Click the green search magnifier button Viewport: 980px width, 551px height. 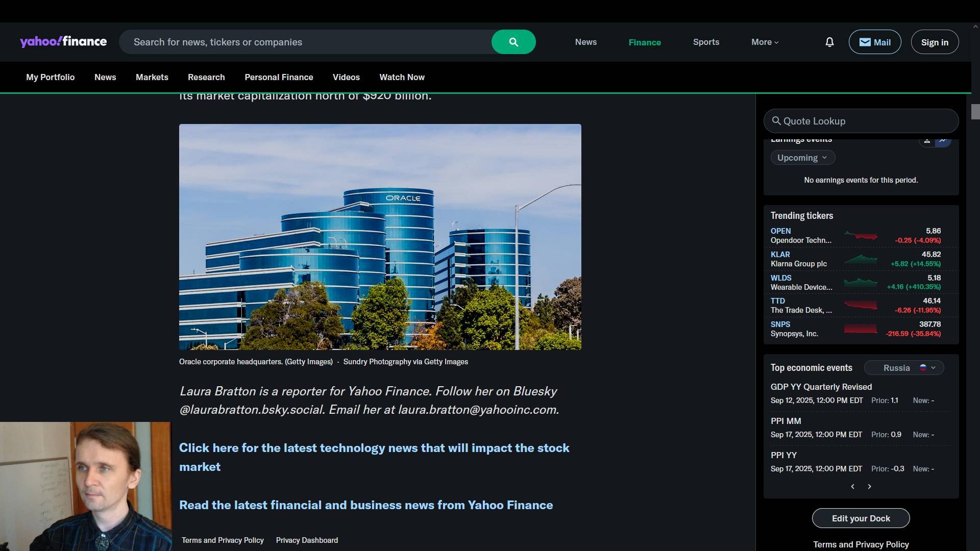pyautogui.click(x=513, y=42)
